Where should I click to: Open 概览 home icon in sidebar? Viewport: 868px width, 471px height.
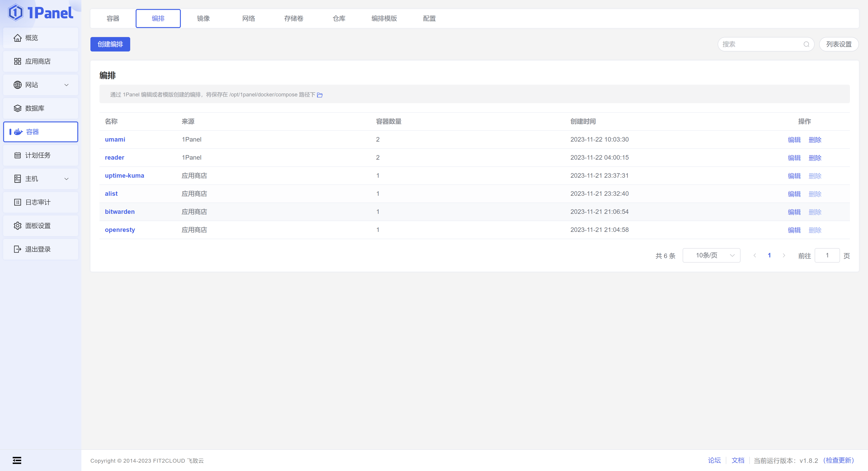click(18, 38)
